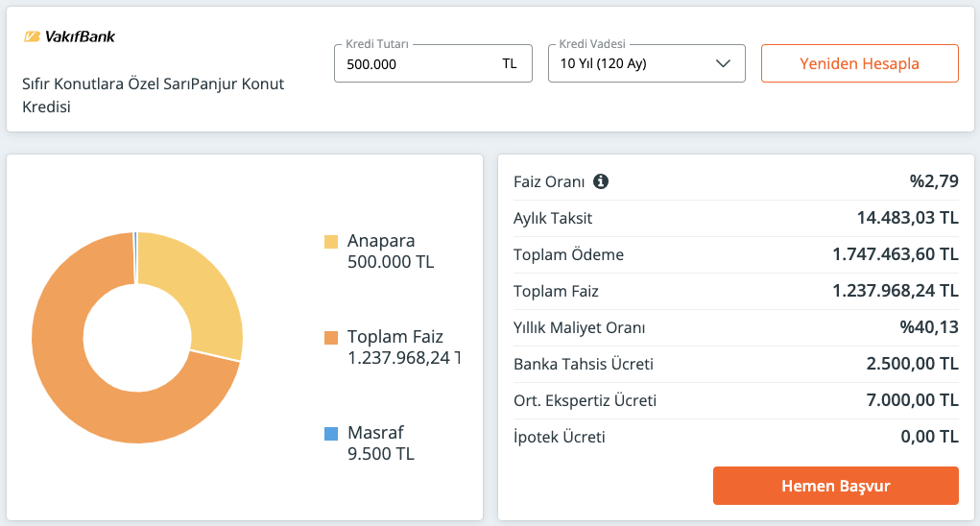This screenshot has width=980, height=526.
Task: Click the Aylık Taksit value 14.483,03 TL
Action: click(x=907, y=217)
